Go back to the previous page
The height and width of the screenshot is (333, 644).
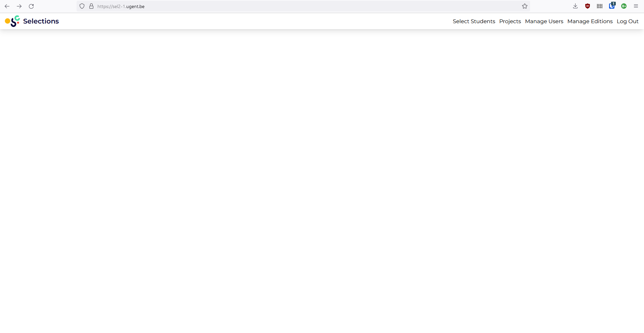[7, 6]
